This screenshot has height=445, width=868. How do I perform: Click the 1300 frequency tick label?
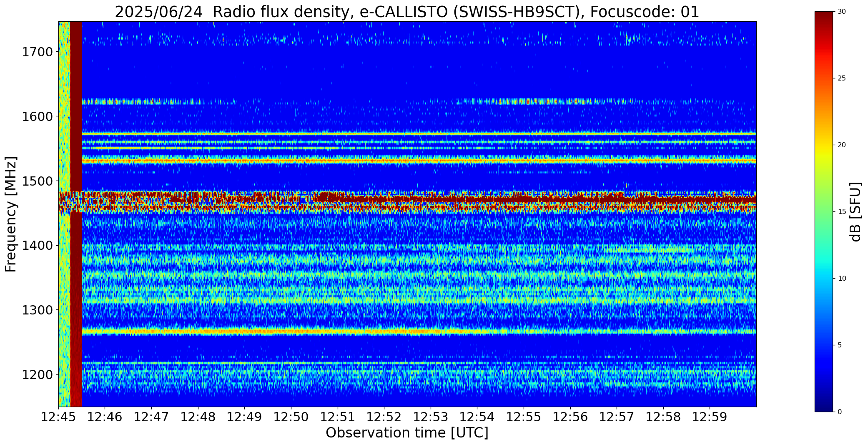pyautogui.click(x=37, y=310)
